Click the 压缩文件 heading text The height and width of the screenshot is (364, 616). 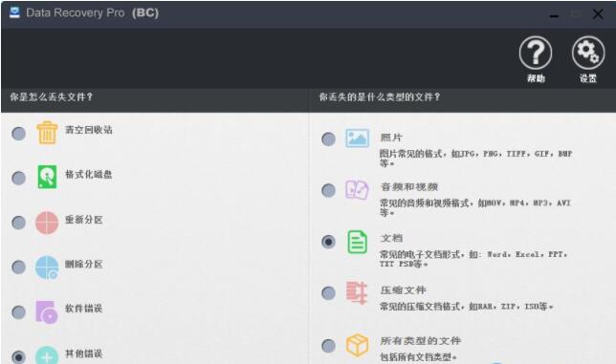click(x=403, y=289)
